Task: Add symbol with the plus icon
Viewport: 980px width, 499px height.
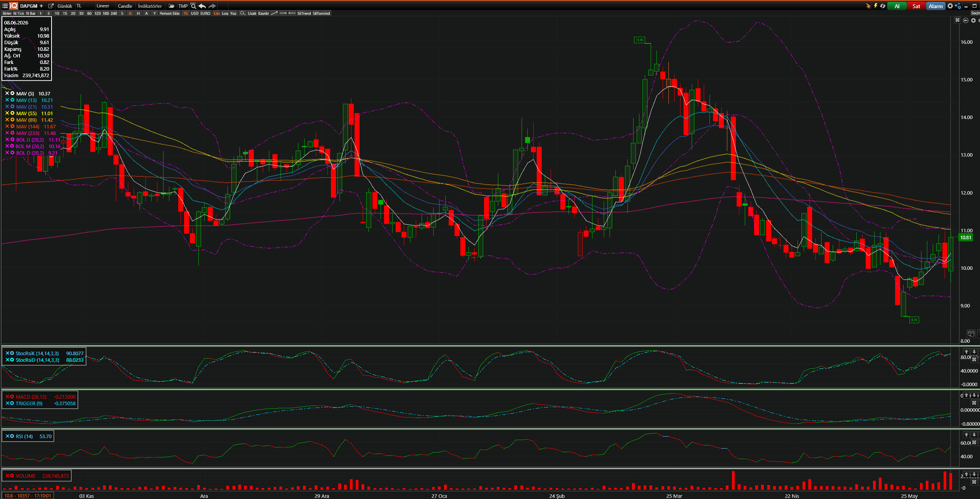Action: click(x=41, y=6)
